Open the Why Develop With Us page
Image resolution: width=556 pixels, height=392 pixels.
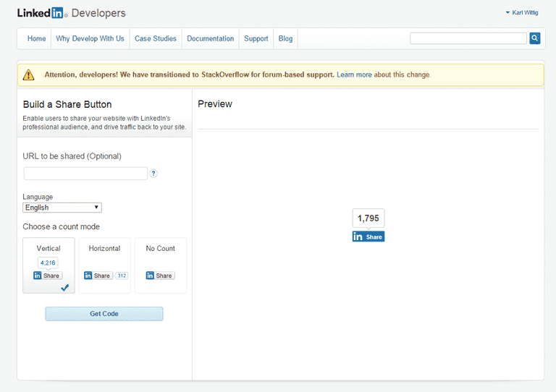click(90, 39)
